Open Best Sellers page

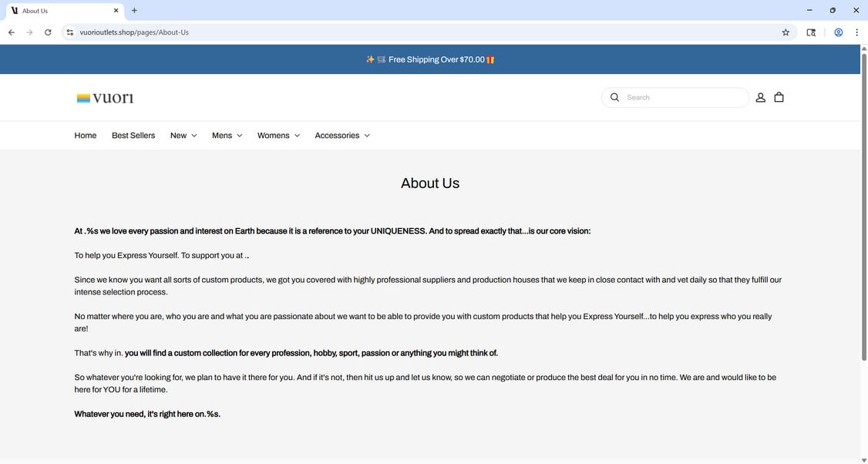(x=133, y=136)
